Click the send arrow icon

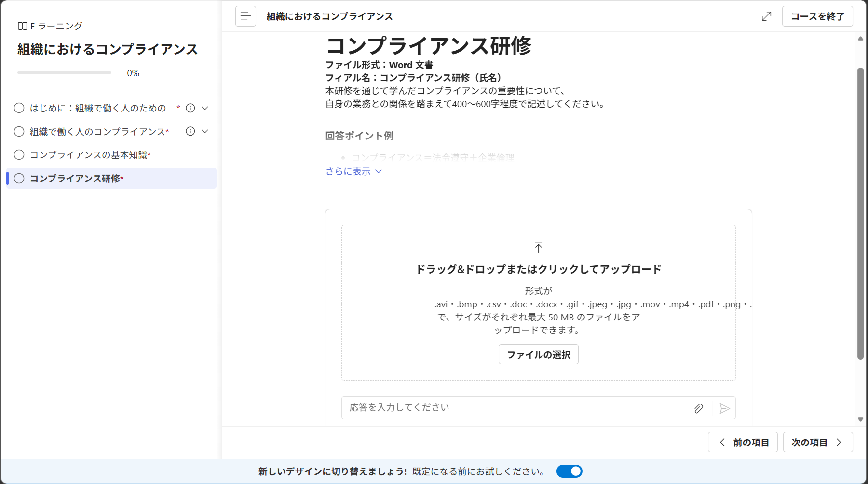click(724, 408)
